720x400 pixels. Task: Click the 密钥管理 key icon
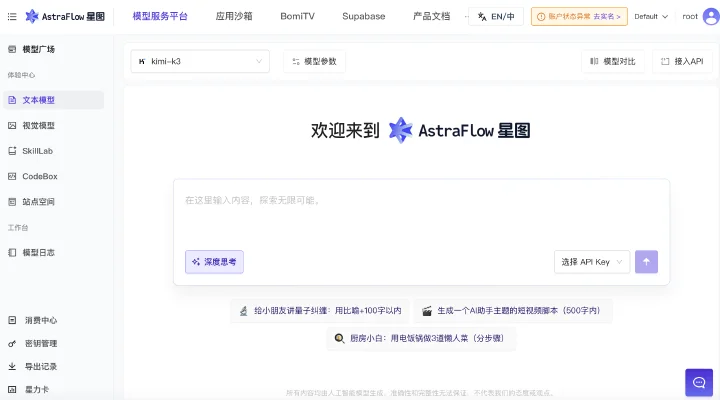pos(12,344)
